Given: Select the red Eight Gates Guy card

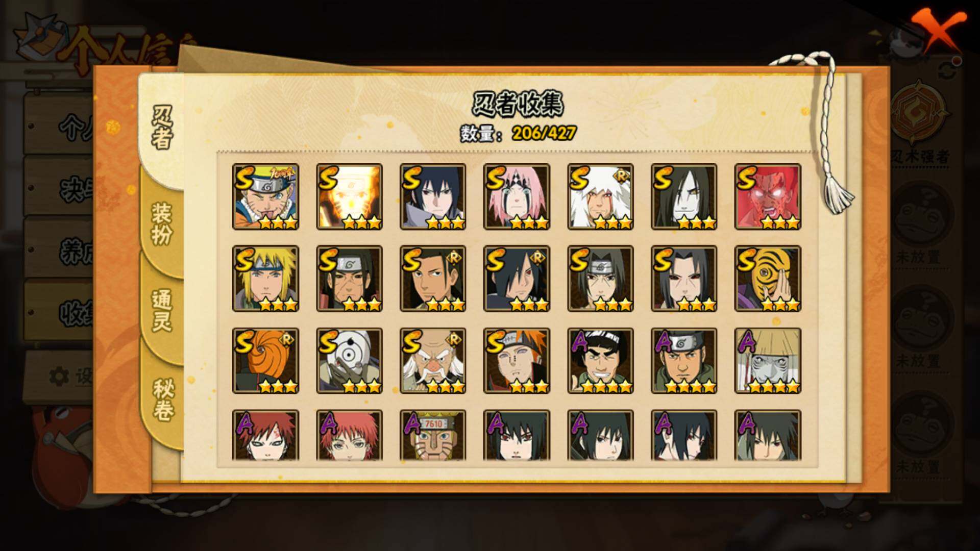Looking at the screenshot, I should [768, 197].
